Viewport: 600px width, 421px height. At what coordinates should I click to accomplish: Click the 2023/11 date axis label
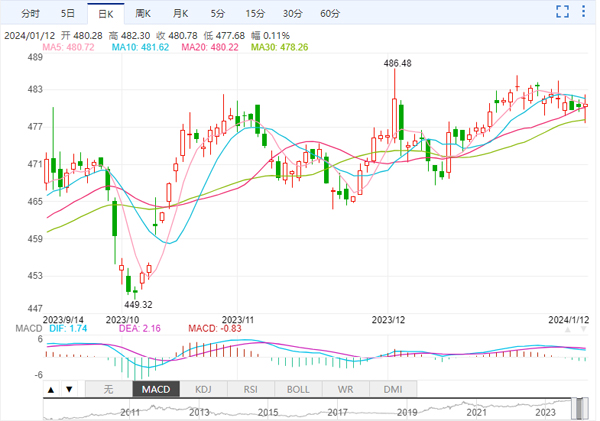coord(238,320)
